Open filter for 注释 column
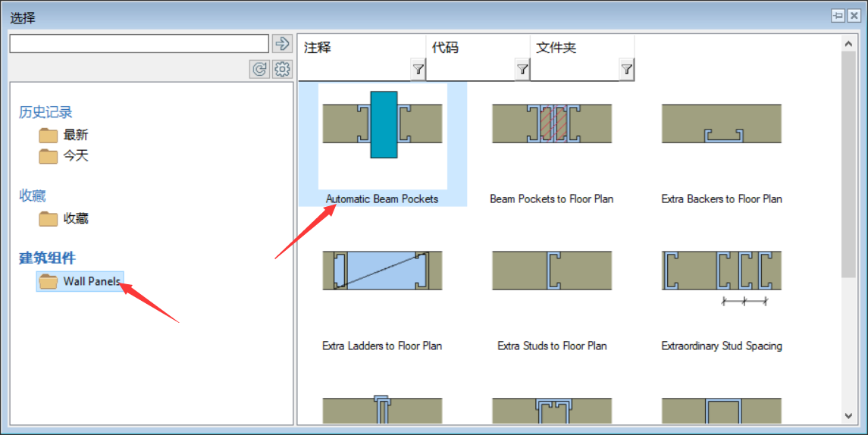This screenshot has width=868, height=435. coord(418,69)
